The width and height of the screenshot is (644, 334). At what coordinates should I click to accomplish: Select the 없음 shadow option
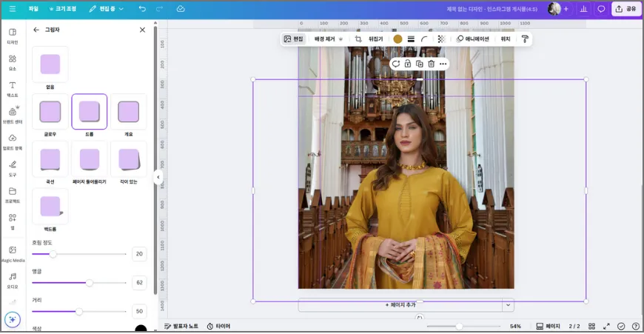click(x=50, y=64)
